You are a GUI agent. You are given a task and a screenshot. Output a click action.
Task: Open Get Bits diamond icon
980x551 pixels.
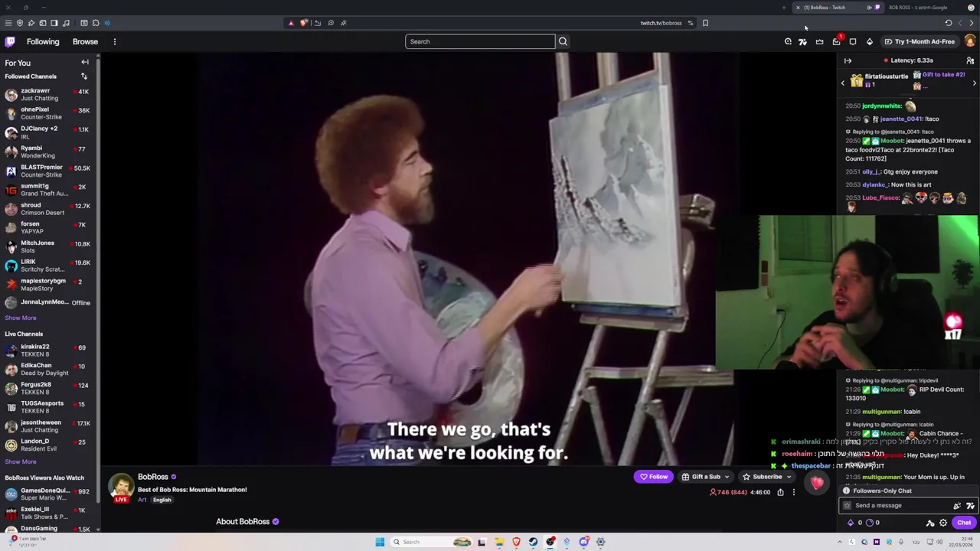pos(870,41)
